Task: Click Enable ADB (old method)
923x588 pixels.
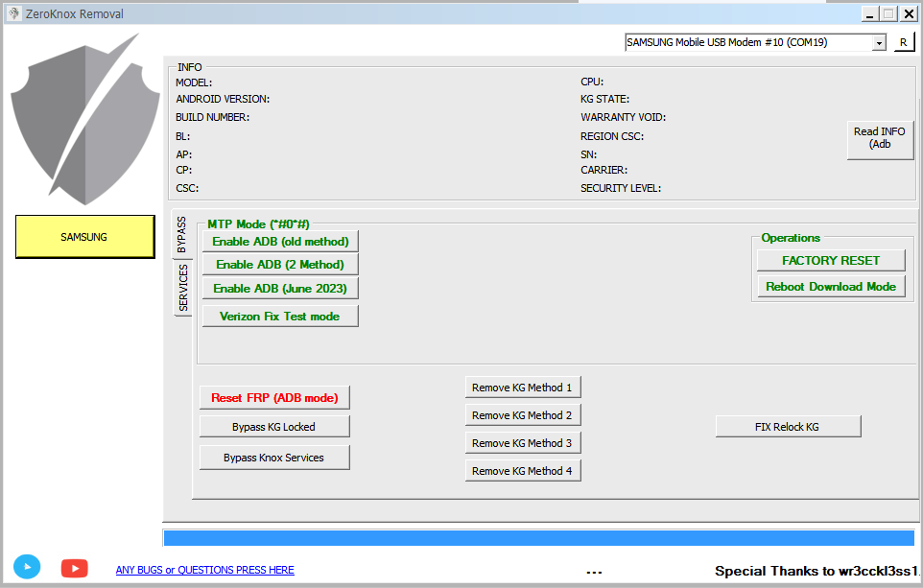Action: tap(280, 242)
